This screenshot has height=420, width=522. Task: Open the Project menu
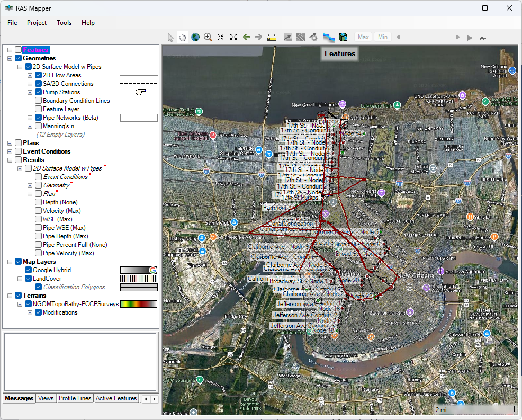37,23
